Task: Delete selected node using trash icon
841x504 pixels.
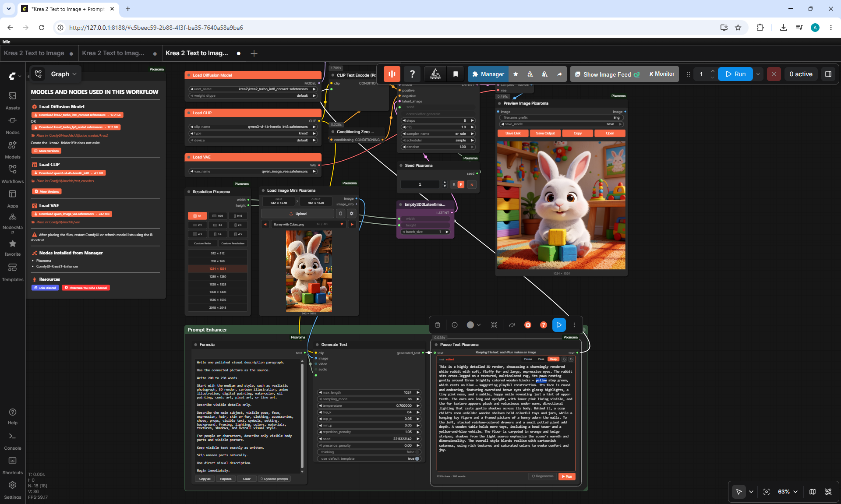Action: click(438, 325)
